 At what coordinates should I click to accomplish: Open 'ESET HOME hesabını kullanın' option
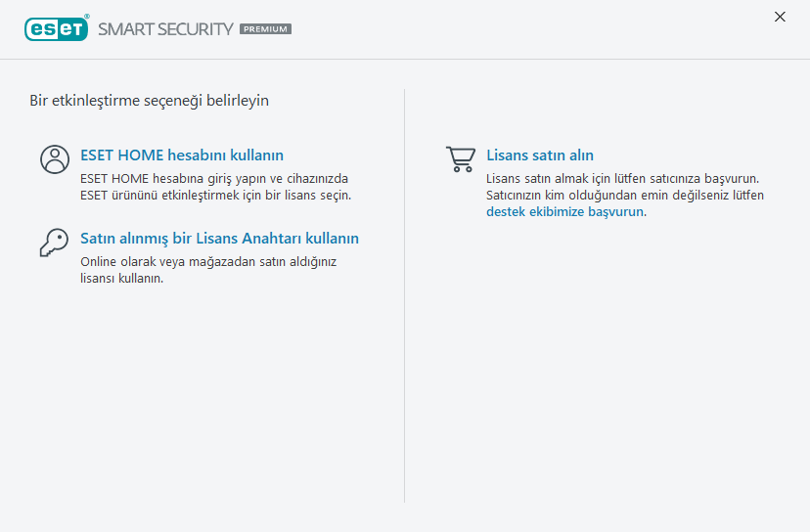pyautogui.click(x=182, y=155)
